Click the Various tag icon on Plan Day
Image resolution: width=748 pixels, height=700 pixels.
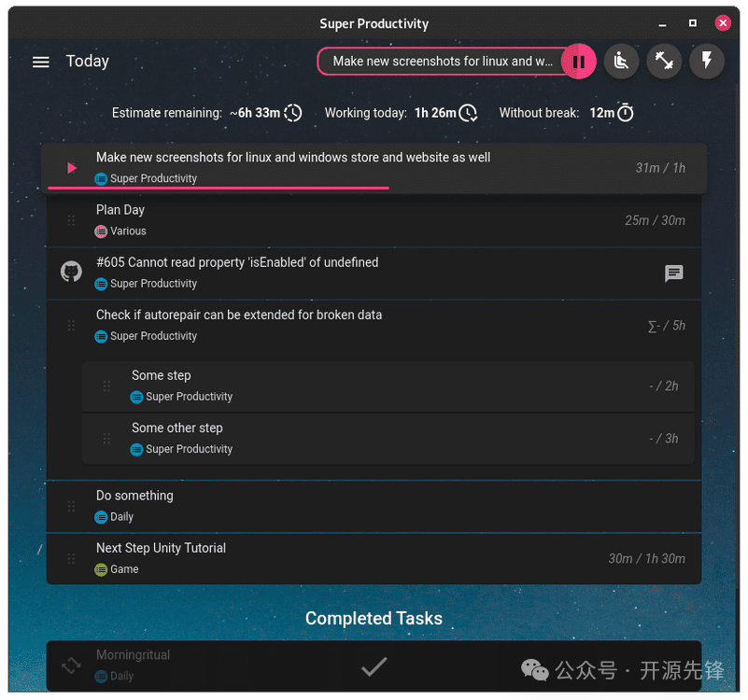click(101, 231)
